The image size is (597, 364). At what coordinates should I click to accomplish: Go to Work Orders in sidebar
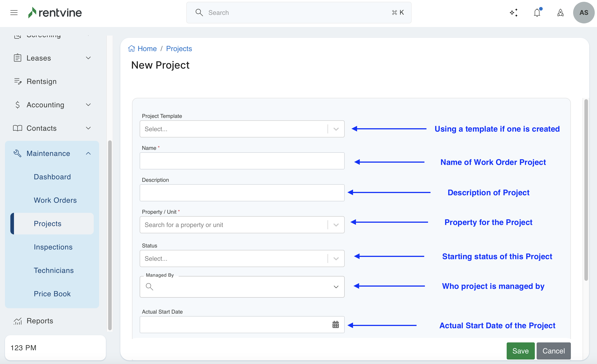(55, 200)
